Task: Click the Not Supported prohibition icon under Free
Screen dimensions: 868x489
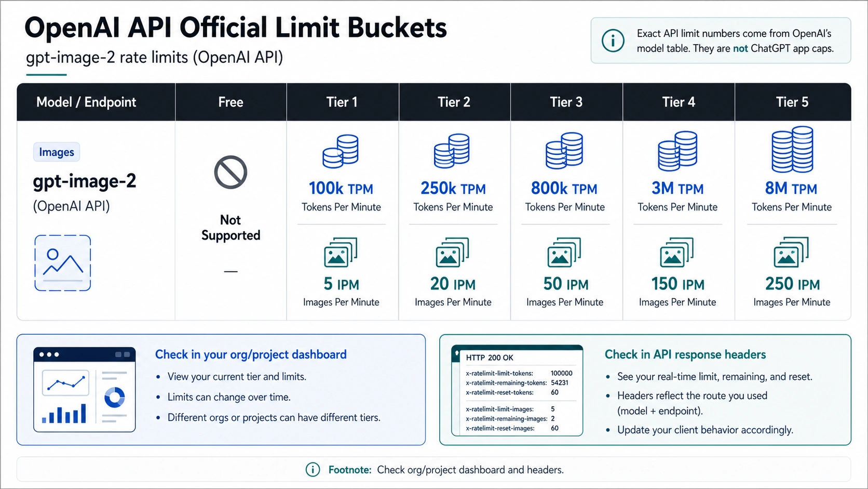Action: click(x=230, y=172)
